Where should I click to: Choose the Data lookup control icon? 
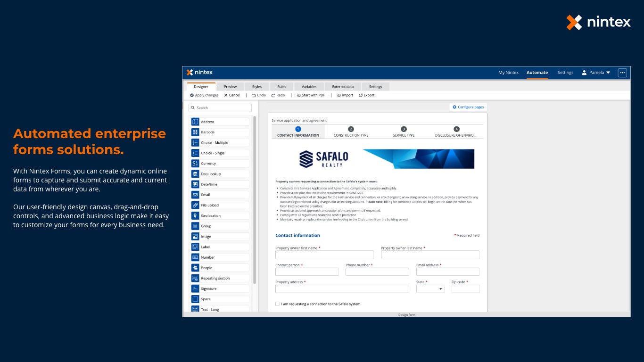pos(195,174)
